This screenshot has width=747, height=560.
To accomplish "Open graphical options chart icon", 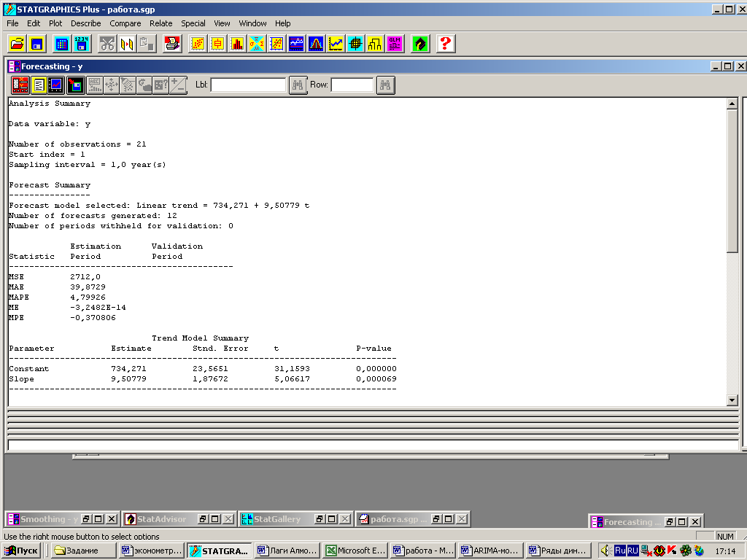I will pos(56,85).
